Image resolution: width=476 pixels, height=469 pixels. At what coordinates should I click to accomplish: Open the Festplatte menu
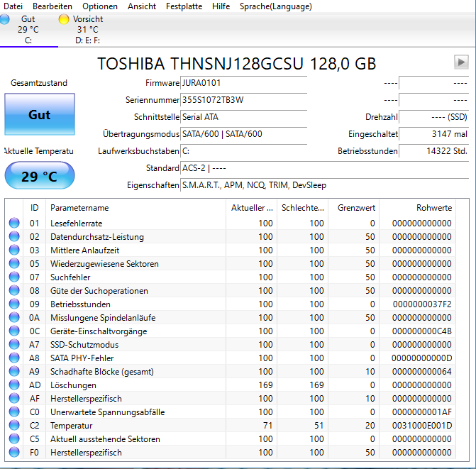(184, 6)
